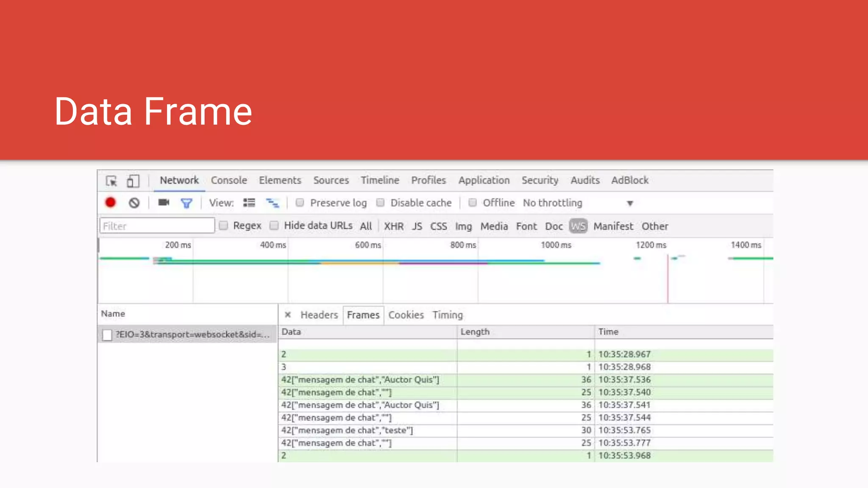Select the WS filter button
Image resolution: width=868 pixels, height=488 pixels.
pos(578,226)
